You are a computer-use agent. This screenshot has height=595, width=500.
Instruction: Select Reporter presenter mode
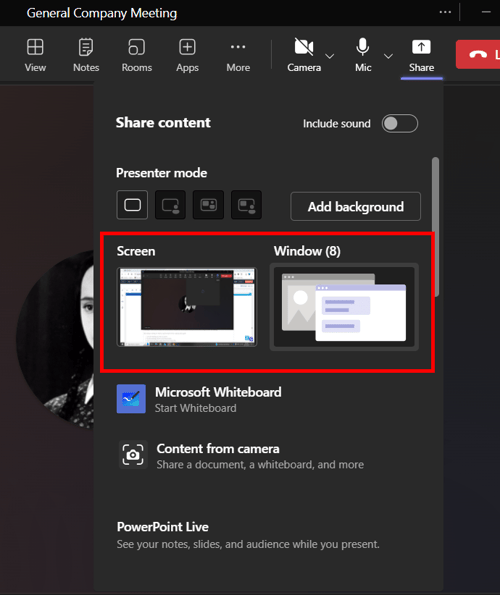tap(247, 205)
